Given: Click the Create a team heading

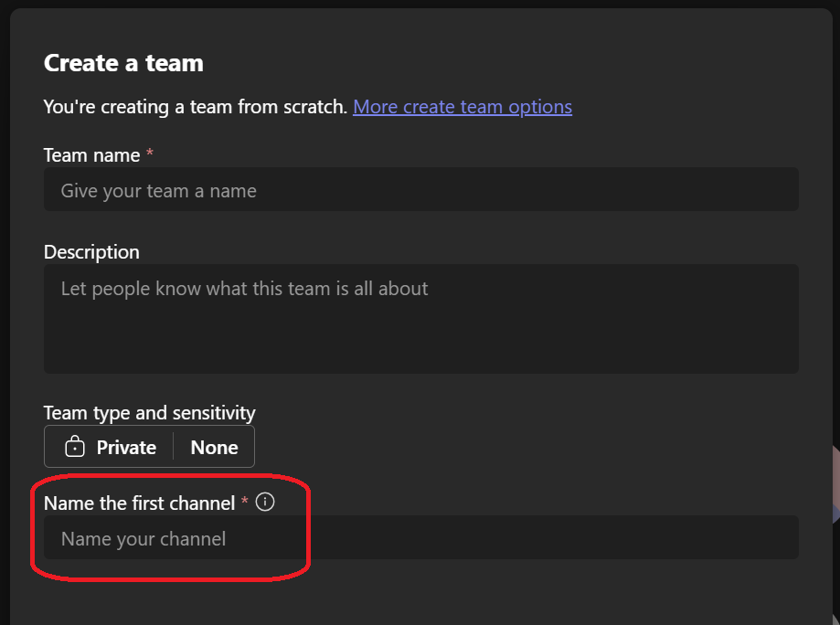Looking at the screenshot, I should [123, 63].
